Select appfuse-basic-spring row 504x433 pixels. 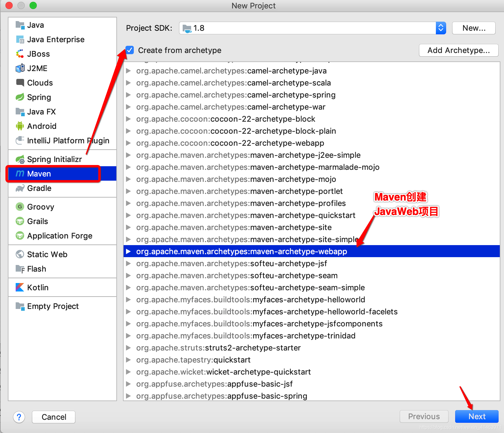(x=312, y=395)
